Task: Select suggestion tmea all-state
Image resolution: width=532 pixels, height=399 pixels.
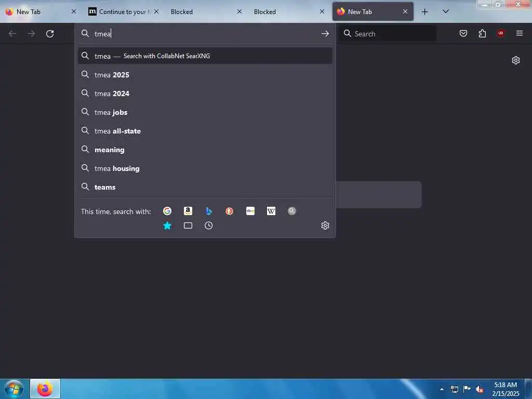Action: click(x=205, y=131)
